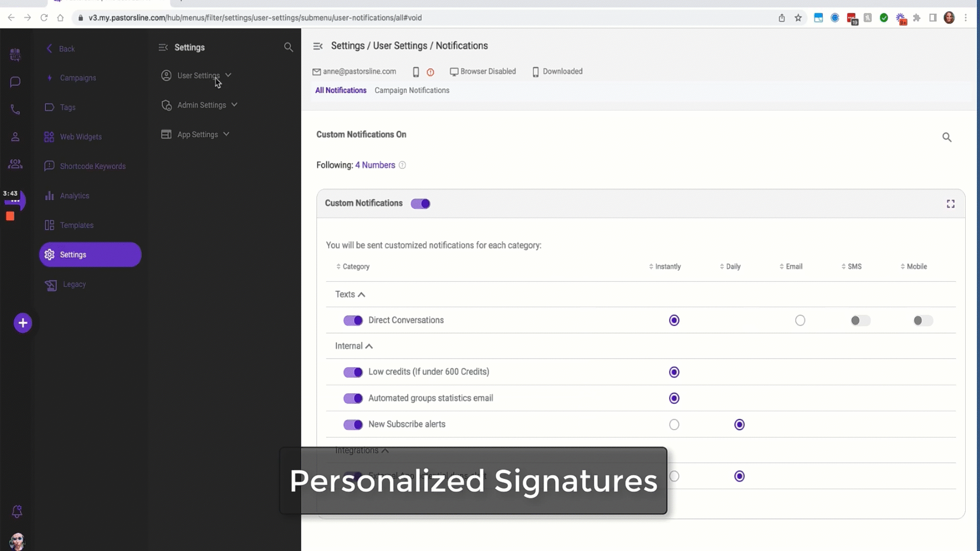980x551 pixels.
Task: Open Tags in sidebar menu
Action: tap(60, 108)
